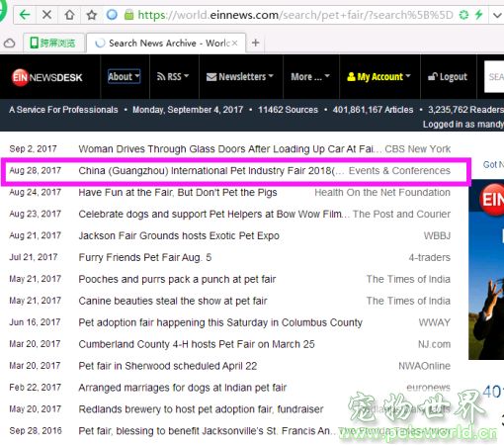Click the address bar URL
This screenshot has height=446, width=504.
295,15
